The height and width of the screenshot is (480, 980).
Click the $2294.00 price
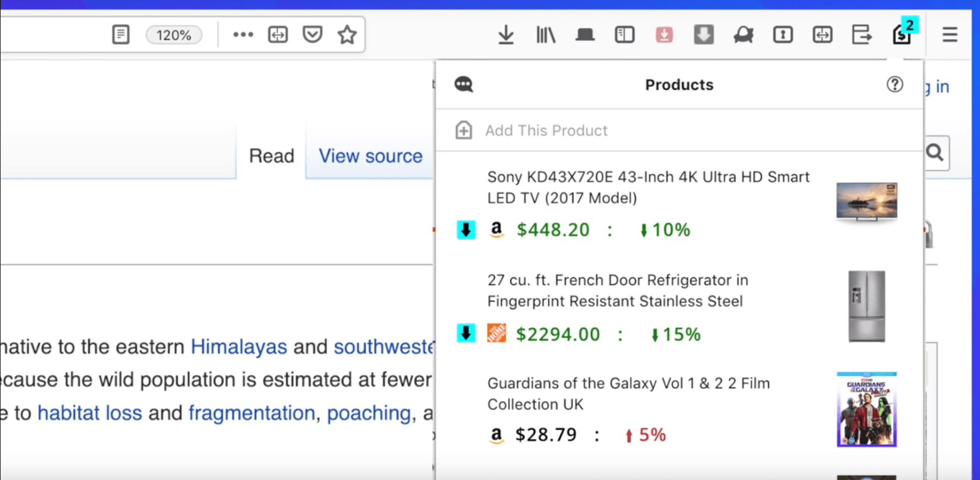(558, 334)
